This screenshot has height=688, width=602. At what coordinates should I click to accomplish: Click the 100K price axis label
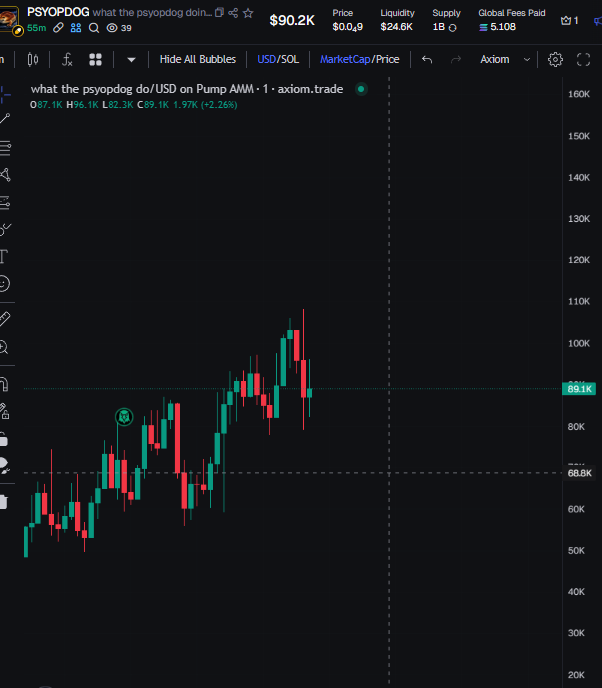(x=579, y=343)
